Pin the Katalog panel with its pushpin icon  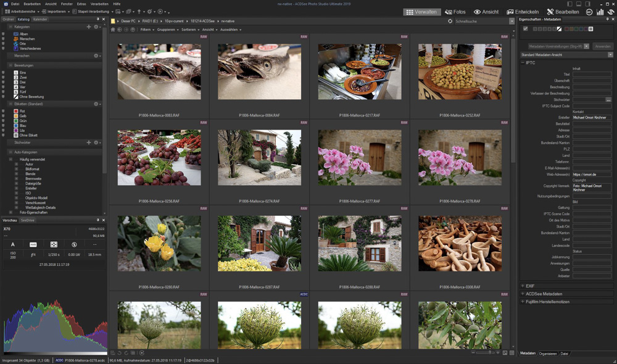(x=98, y=19)
